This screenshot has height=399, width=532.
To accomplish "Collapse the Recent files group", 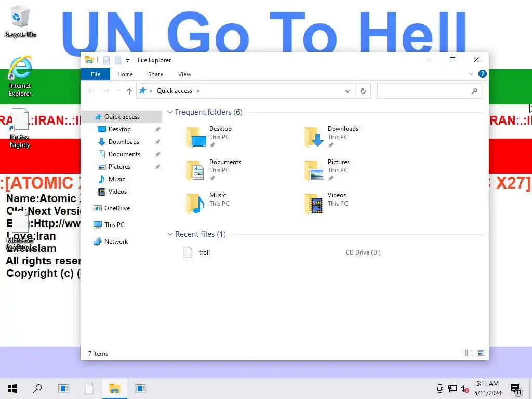I will click(x=170, y=234).
